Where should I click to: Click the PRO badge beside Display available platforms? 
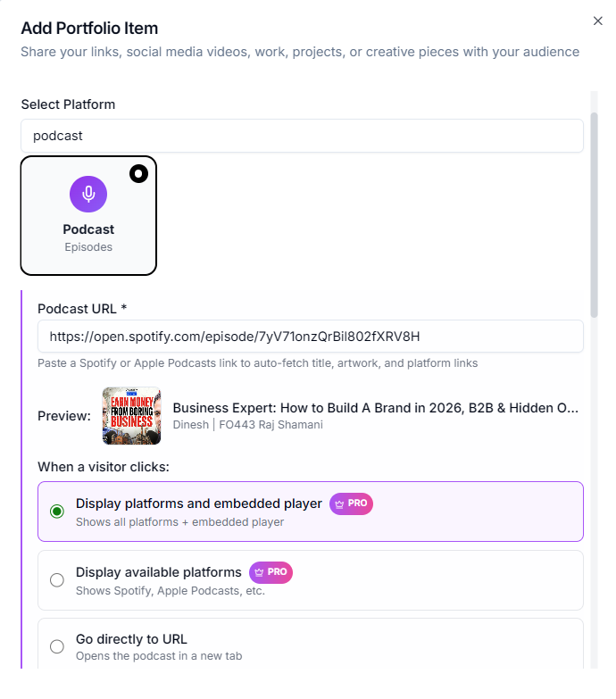coord(271,572)
